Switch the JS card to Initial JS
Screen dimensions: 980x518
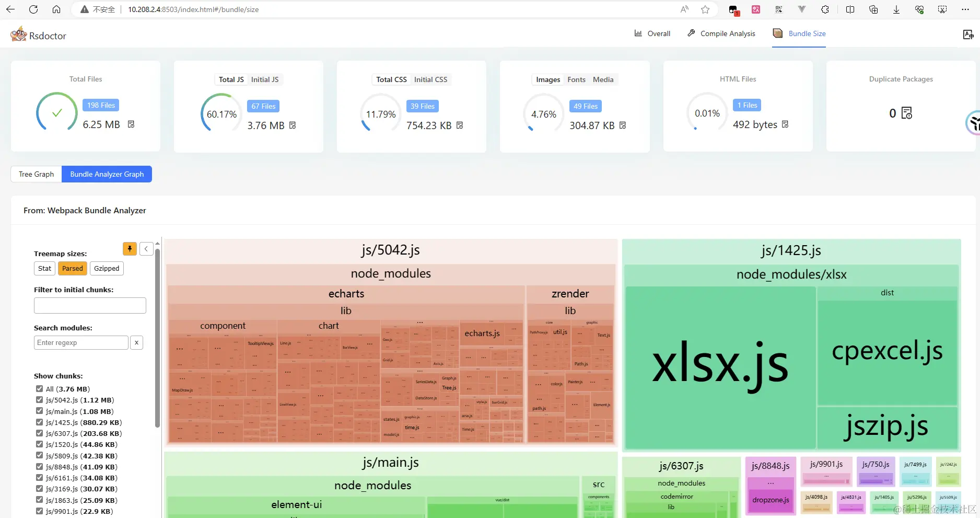point(265,79)
